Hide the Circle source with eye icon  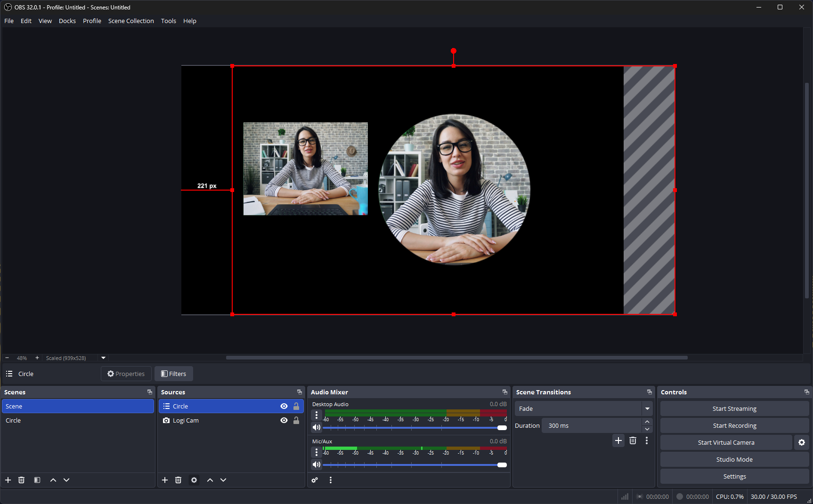tap(284, 406)
